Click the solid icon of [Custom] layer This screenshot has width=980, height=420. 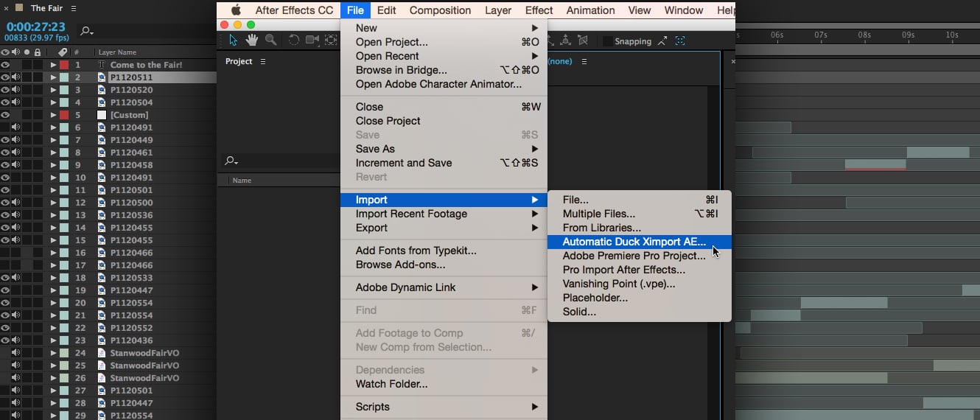click(x=102, y=115)
